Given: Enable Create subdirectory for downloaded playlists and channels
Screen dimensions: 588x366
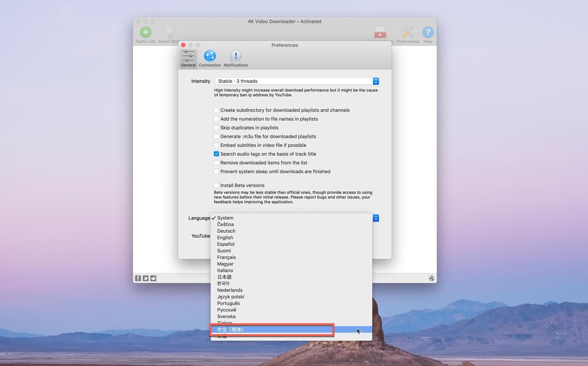Looking at the screenshot, I should (216, 110).
